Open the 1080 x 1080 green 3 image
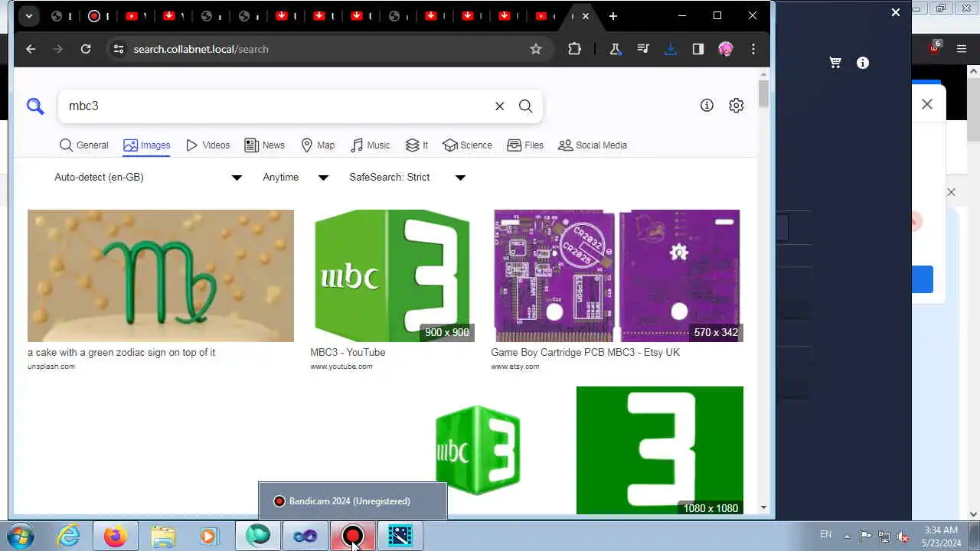This screenshot has height=551, width=980. pos(660,450)
